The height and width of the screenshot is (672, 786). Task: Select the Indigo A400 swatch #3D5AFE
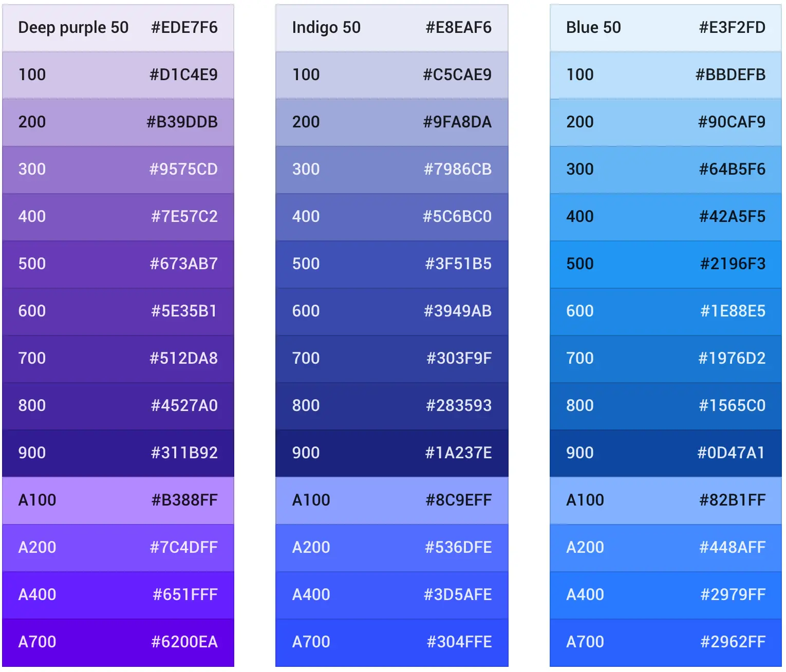click(392, 595)
